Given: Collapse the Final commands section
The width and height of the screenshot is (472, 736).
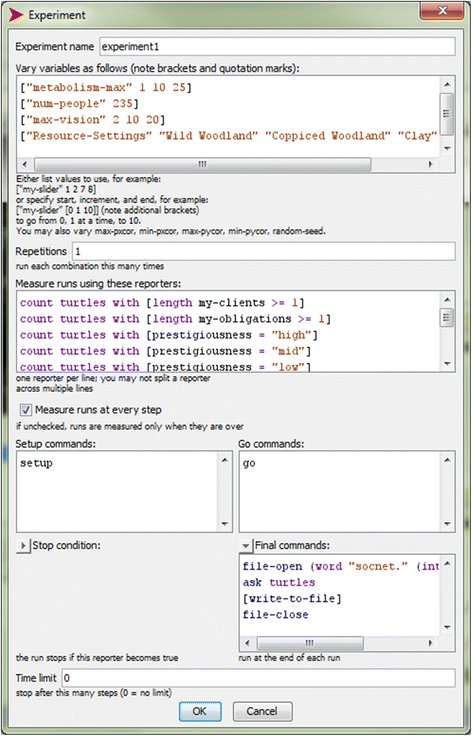Looking at the screenshot, I should (246, 546).
